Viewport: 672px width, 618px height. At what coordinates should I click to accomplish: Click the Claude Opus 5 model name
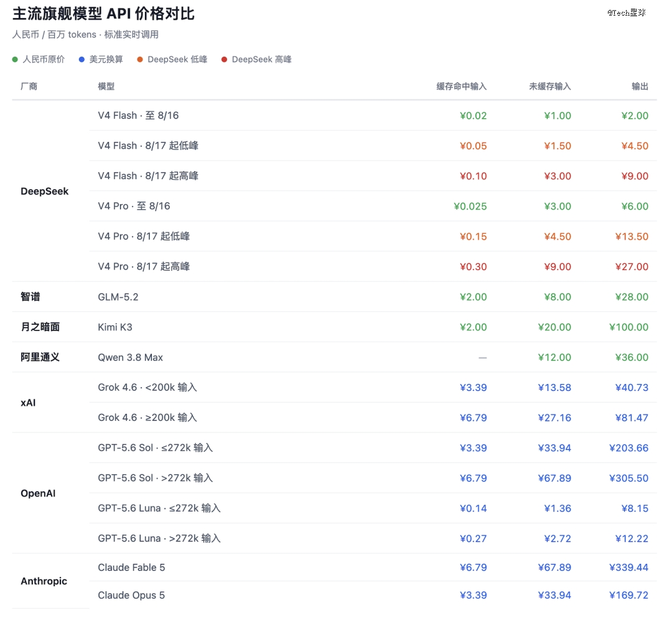[131, 596]
